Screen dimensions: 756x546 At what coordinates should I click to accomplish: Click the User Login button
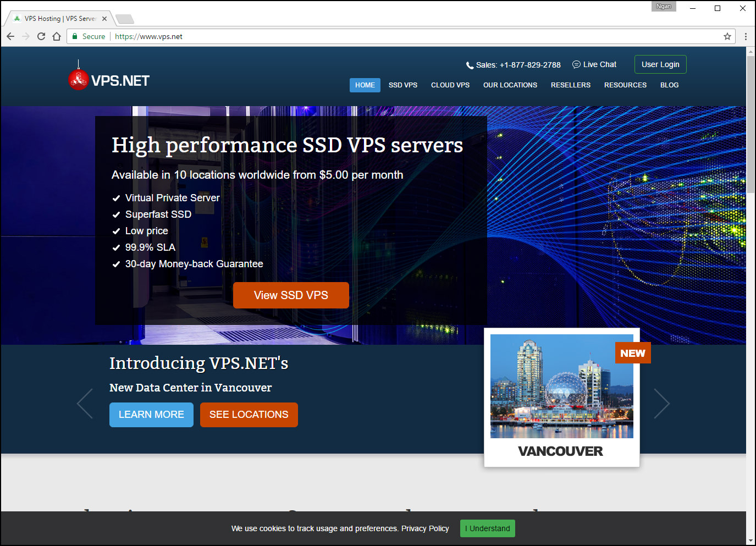pyautogui.click(x=660, y=64)
